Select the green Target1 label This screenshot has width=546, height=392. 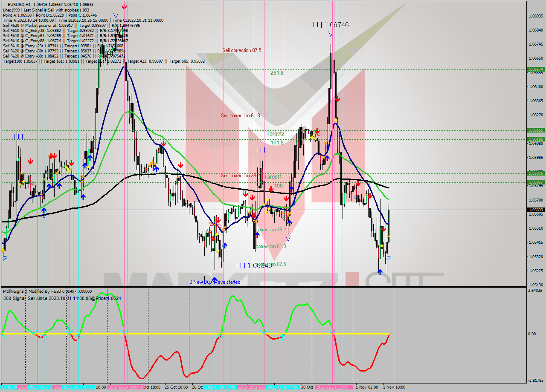click(273, 176)
